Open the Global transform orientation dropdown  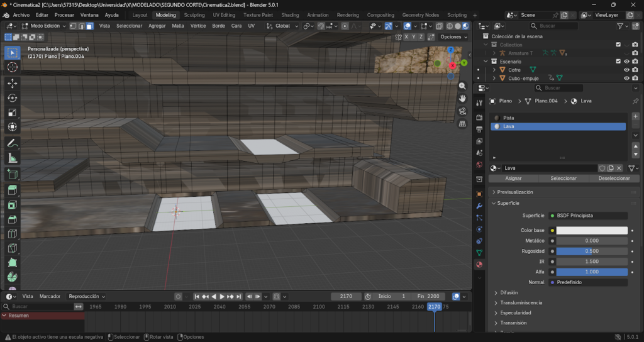[x=282, y=26]
